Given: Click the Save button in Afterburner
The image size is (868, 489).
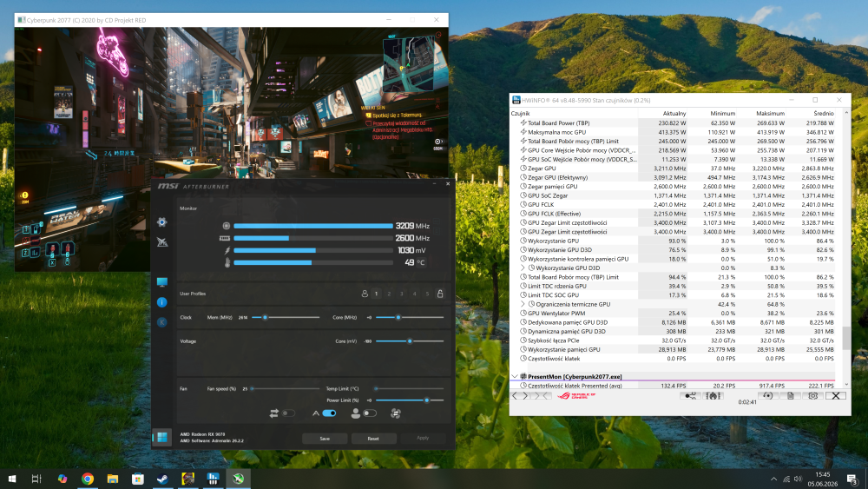Looking at the screenshot, I should 325,438.
